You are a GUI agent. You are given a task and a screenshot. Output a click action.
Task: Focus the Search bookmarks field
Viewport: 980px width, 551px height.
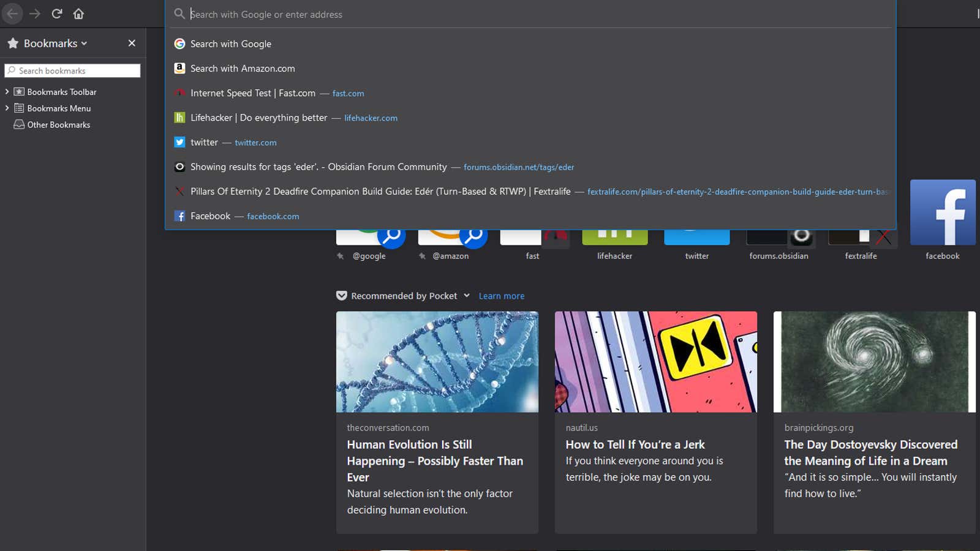tap(72, 70)
